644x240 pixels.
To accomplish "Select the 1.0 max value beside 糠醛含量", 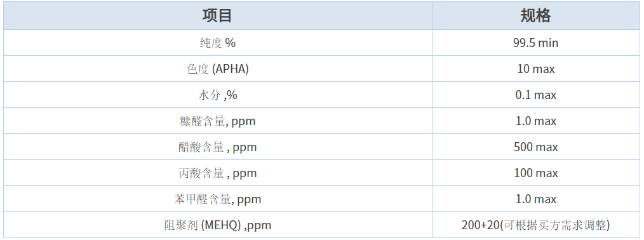I will point(535,121).
